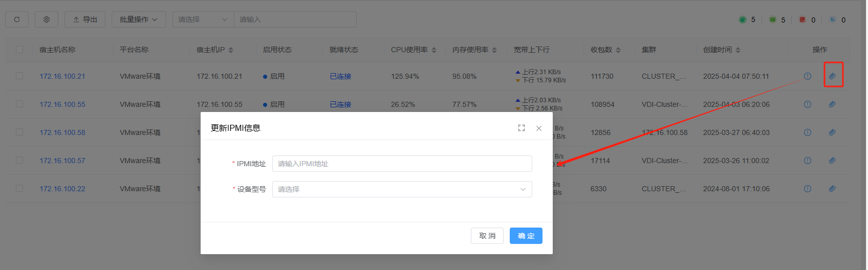The height and width of the screenshot is (270, 868).
Task: Sort by 收包数 column arrows
Action: (618, 50)
